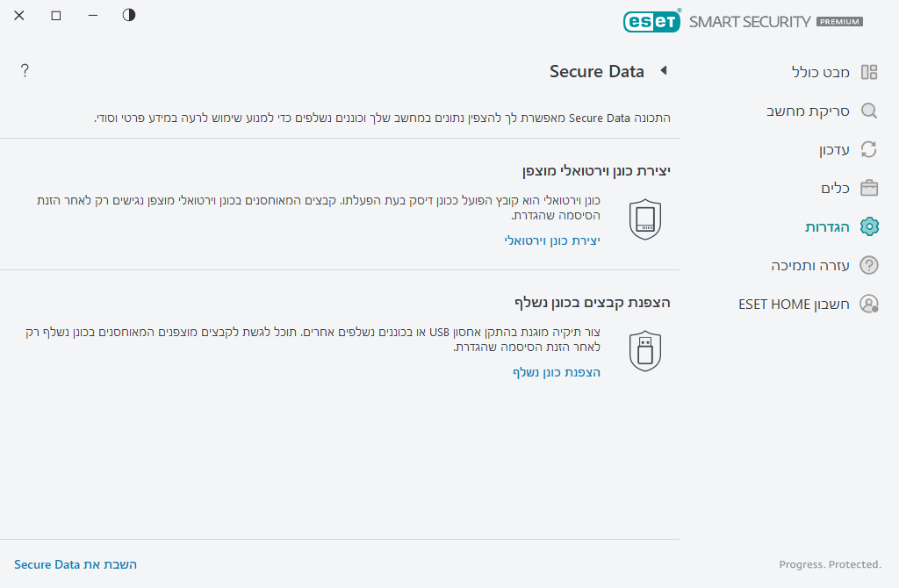
Task: Collapse the Secure Data section with the arrow
Action: [665, 71]
